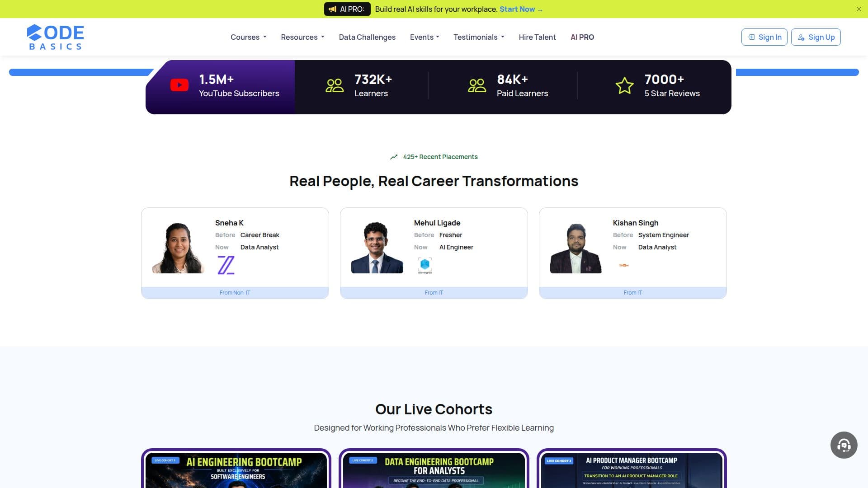Viewport: 868px width, 488px height.
Task: Open Sneha K's profile photo
Action: click(178, 247)
